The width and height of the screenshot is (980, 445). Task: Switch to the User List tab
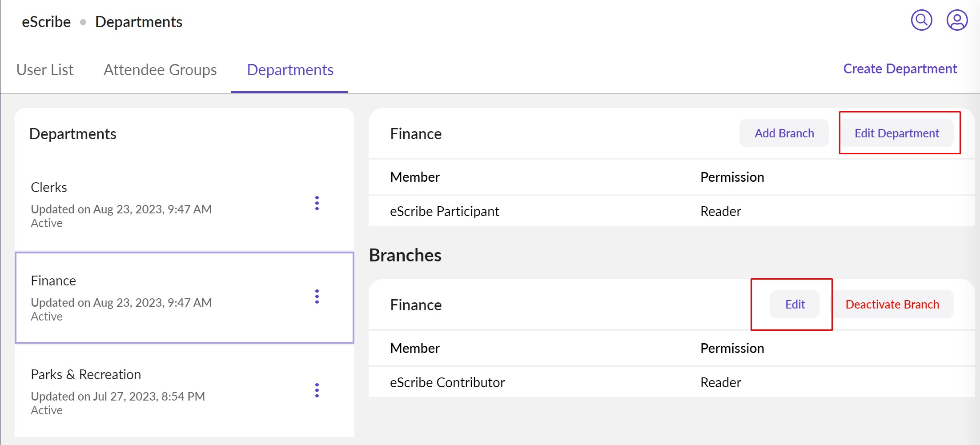[45, 70]
